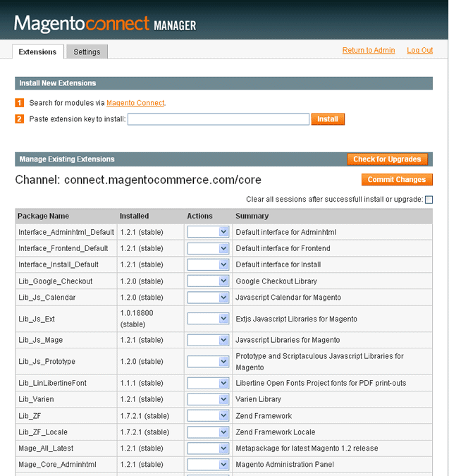Open Actions dropdown for Interface_Adminhtml_Default
The width and height of the screenshot is (449, 476).
208,232
